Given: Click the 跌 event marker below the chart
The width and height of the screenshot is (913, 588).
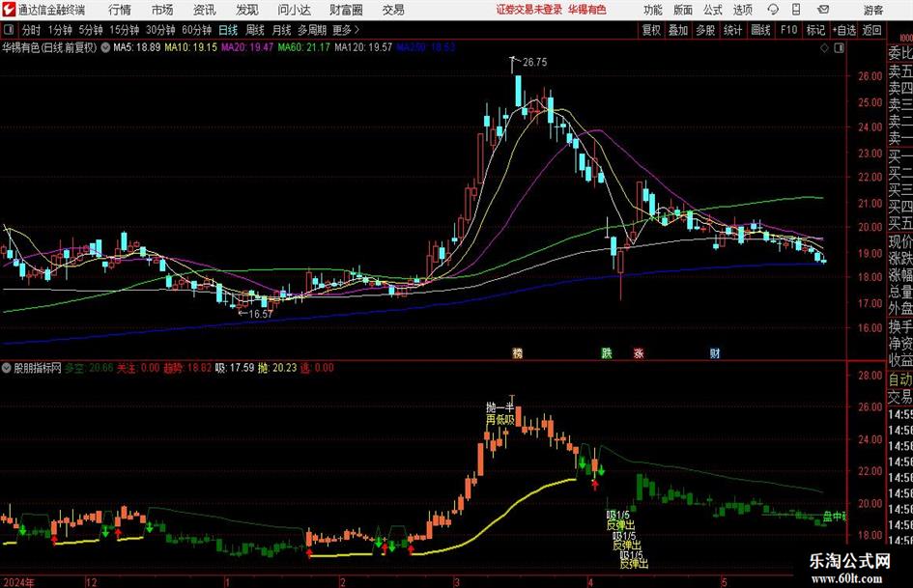Looking at the screenshot, I should (x=607, y=352).
